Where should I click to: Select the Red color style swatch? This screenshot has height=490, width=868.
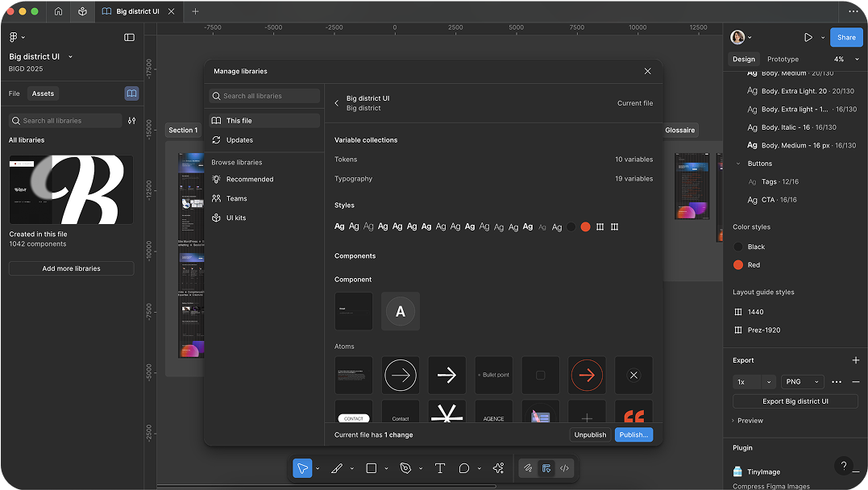tap(738, 264)
